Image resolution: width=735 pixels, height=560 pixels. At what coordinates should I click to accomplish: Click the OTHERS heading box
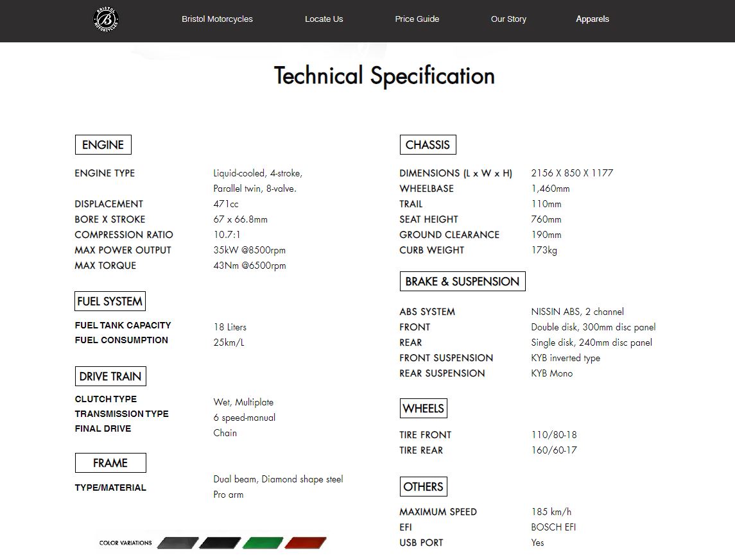(x=423, y=486)
